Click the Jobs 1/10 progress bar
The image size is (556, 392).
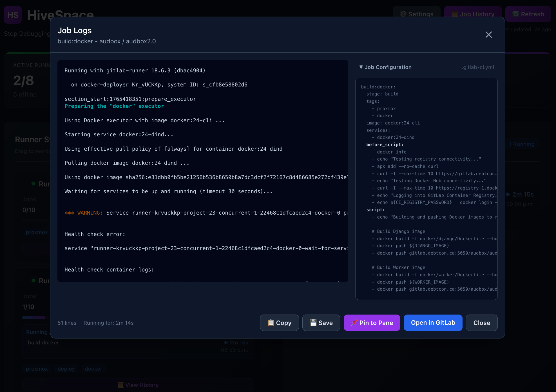click(x=34, y=318)
